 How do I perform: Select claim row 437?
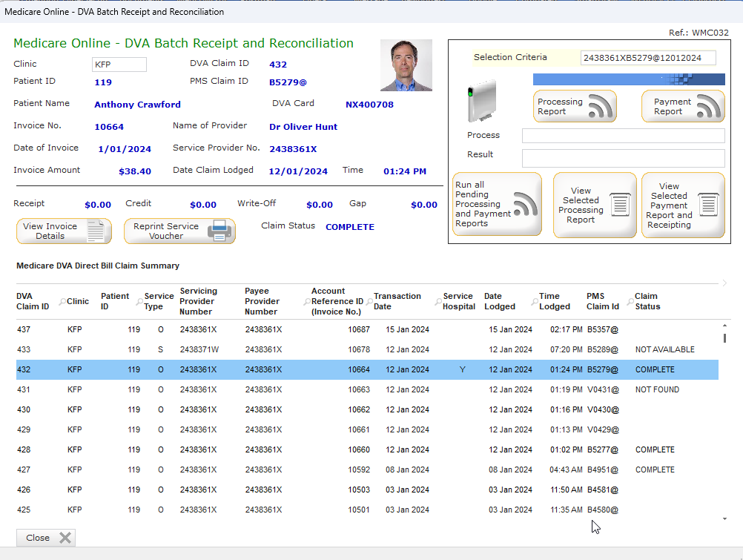click(367, 329)
